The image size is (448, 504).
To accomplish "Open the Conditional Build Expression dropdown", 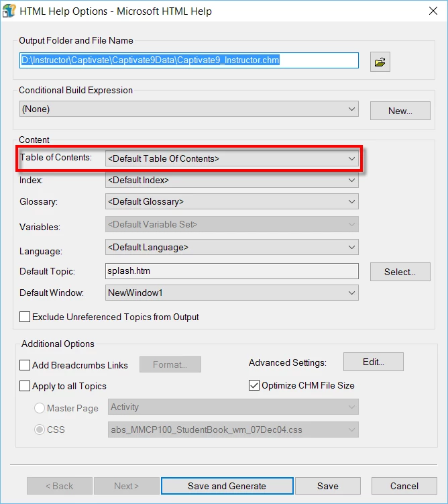I will 189,109.
